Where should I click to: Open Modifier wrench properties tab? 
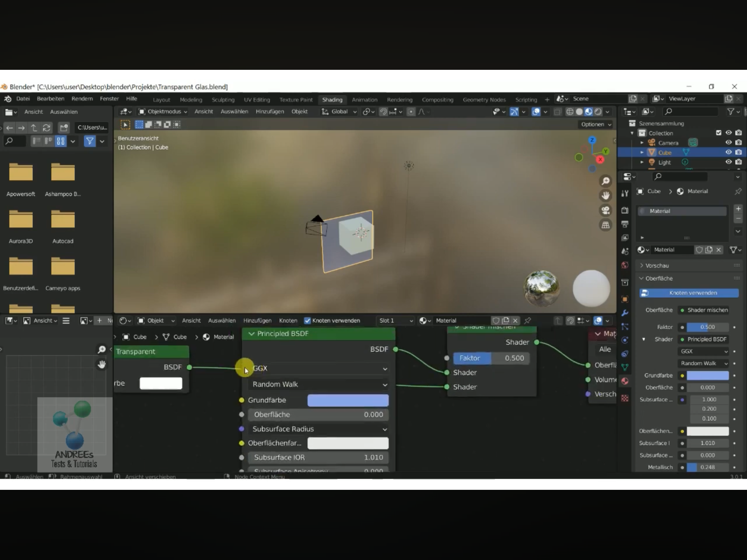(625, 313)
